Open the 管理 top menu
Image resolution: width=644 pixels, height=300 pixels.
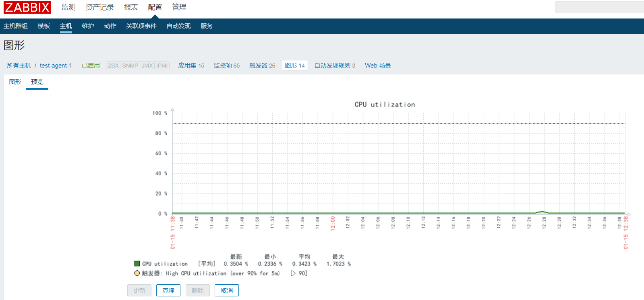(179, 7)
